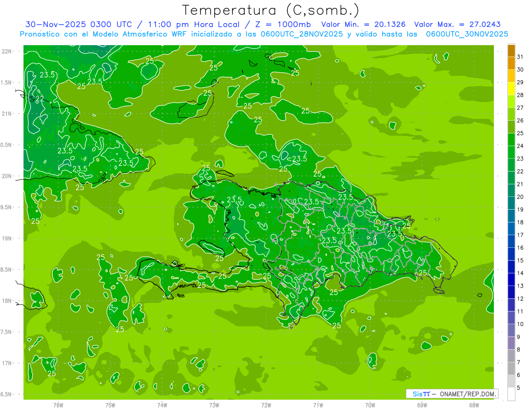Click the color scale value 16

click(x=520, y=248)
